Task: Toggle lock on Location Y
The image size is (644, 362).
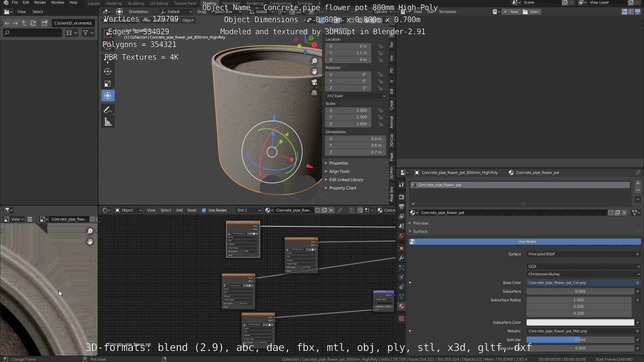Action: (x=380, y=53)
